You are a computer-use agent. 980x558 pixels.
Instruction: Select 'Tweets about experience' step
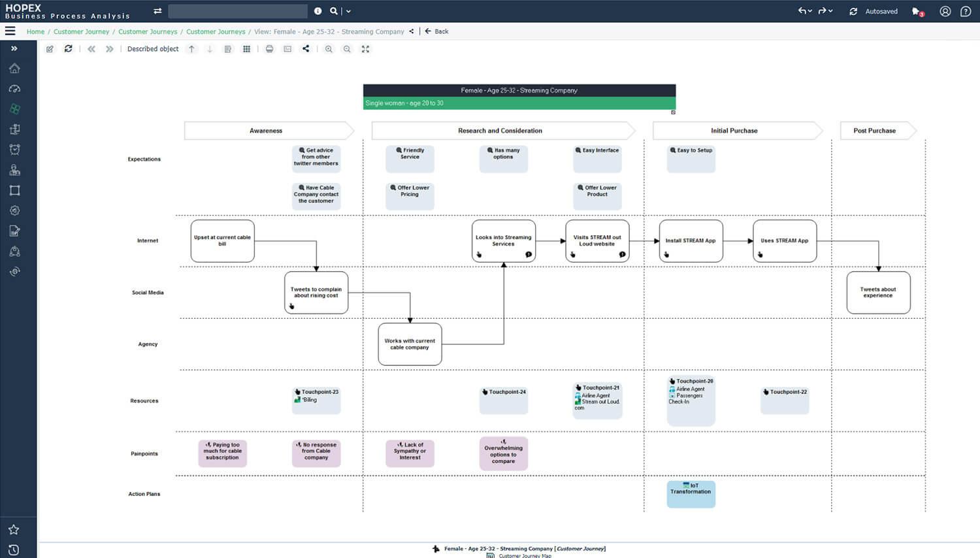pyautogui.click(x=878, y=292)
